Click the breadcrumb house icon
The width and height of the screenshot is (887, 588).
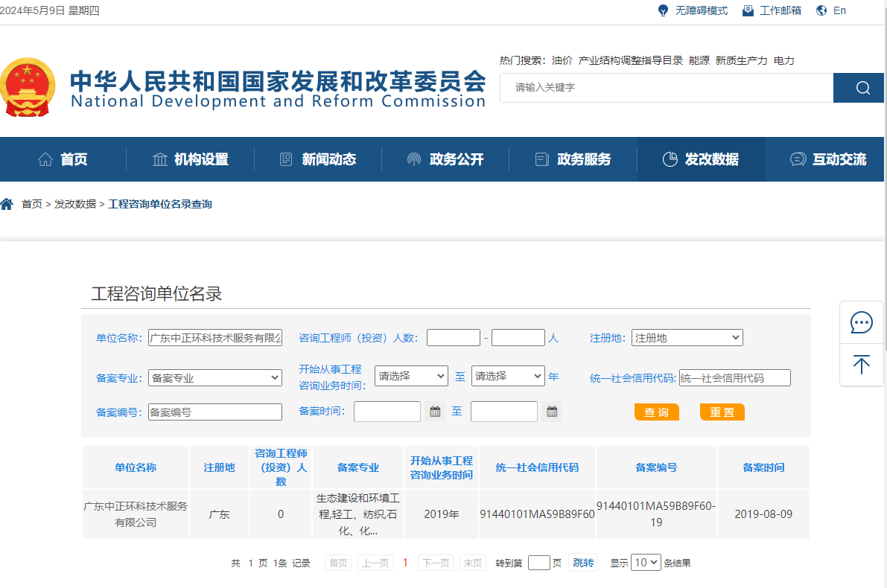[7, 204]
